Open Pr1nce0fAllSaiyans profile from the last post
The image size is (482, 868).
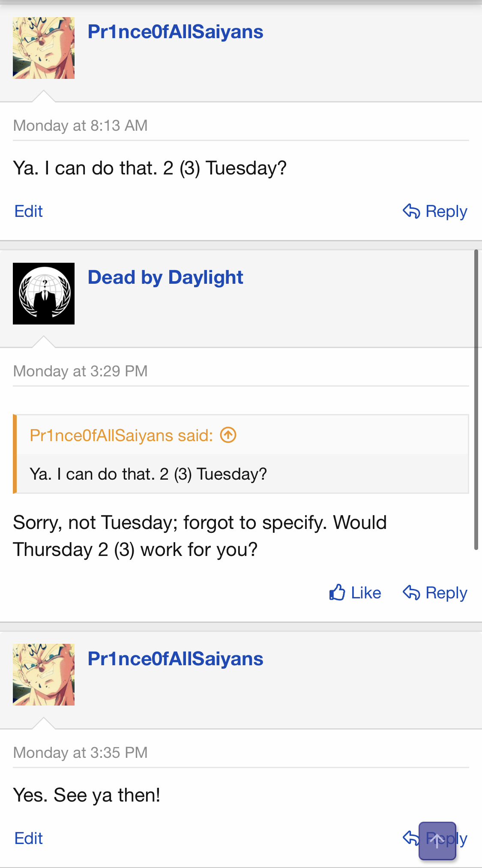tap(175, 659)
